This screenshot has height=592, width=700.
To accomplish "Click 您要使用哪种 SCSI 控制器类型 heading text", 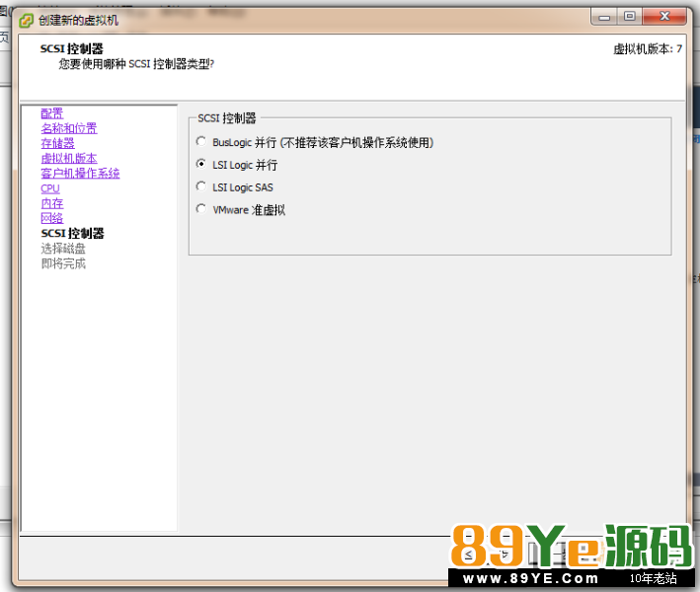I will pyautogui.click(x=136, y=64).
